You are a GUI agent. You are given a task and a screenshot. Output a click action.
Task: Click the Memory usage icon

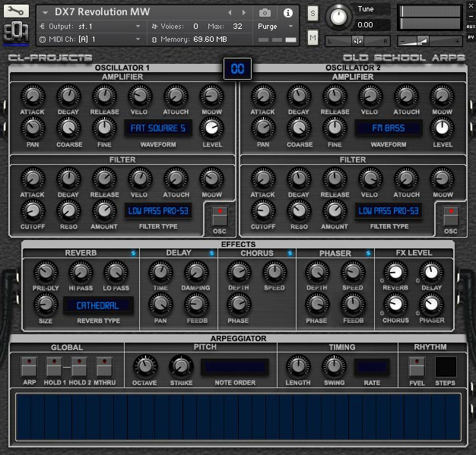pyautogui.click(x=154, y=39)
